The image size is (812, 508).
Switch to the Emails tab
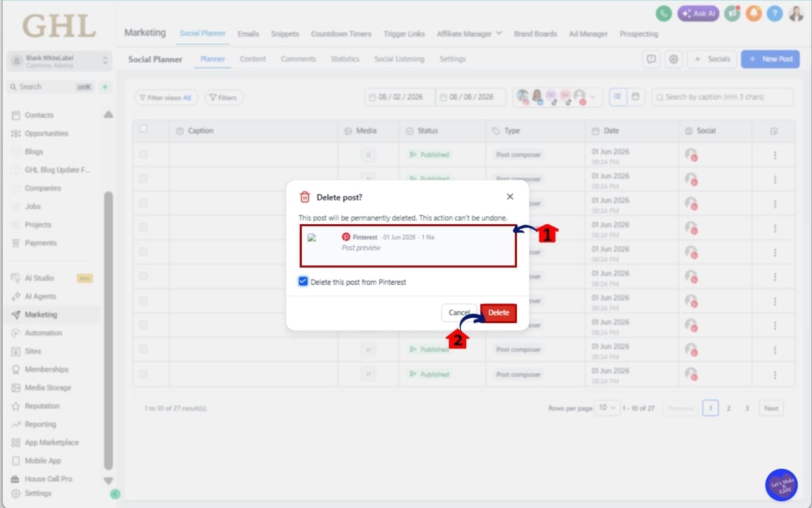pyautogui.click(x=248, y=34)
